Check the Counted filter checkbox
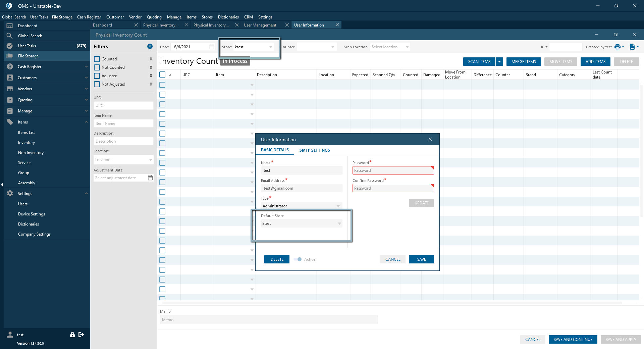Image resolution: width=644 pixels, height=349 pixels. [97, 59]
